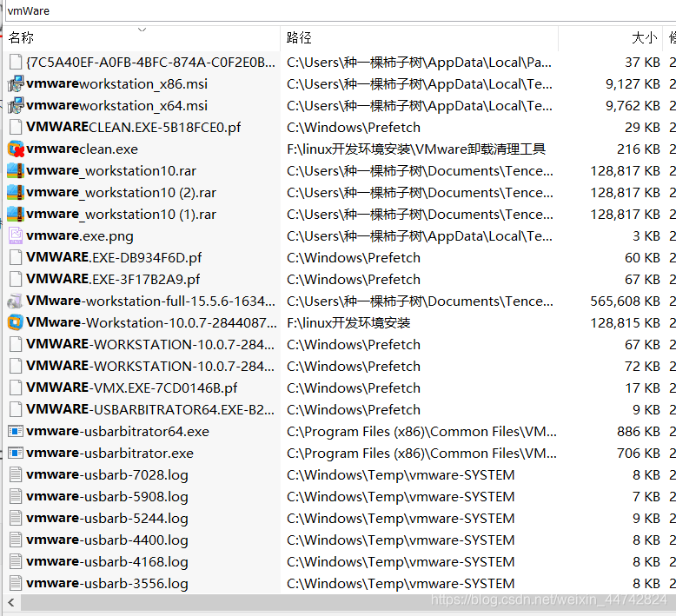Select file name vmwareworkstation_x86.msi

coord(116,83)
